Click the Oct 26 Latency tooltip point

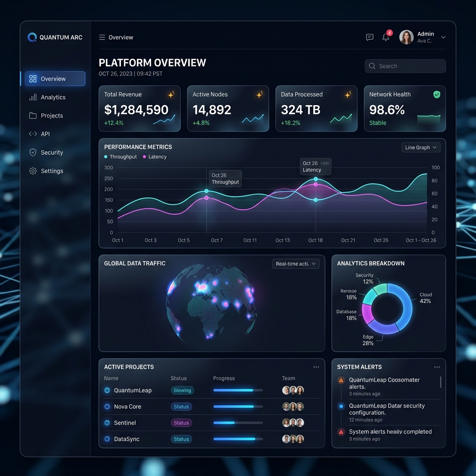tap(316, 184)
